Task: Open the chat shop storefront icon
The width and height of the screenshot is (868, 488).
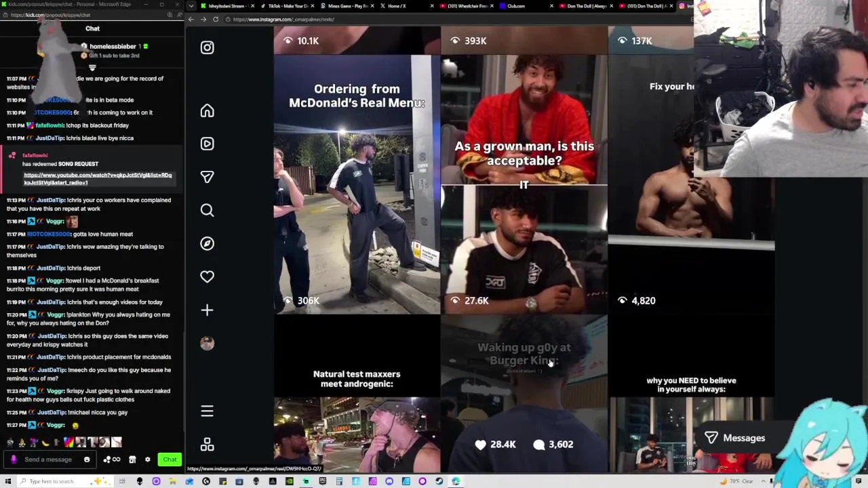Action: pyautogui.click(x=132, y=460)
